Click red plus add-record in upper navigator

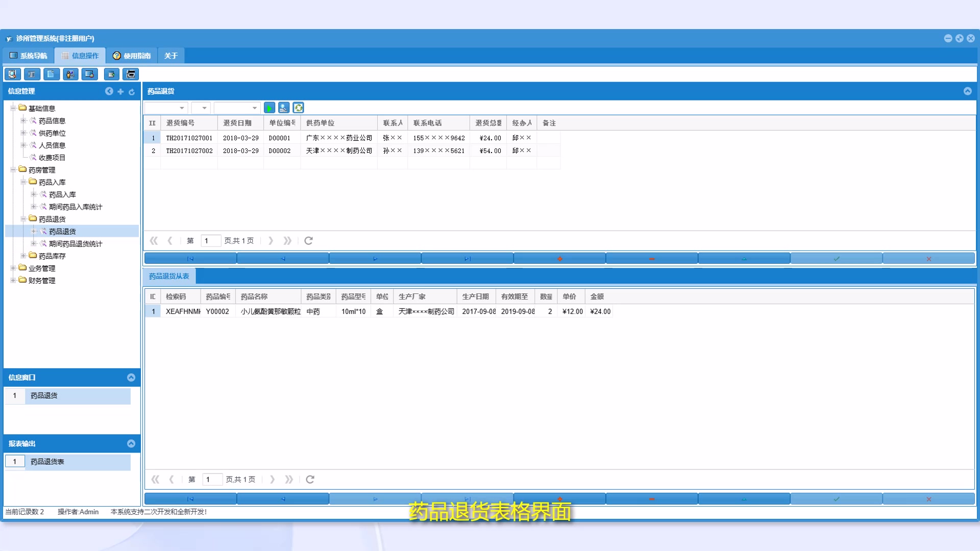[x=559, y=259]
